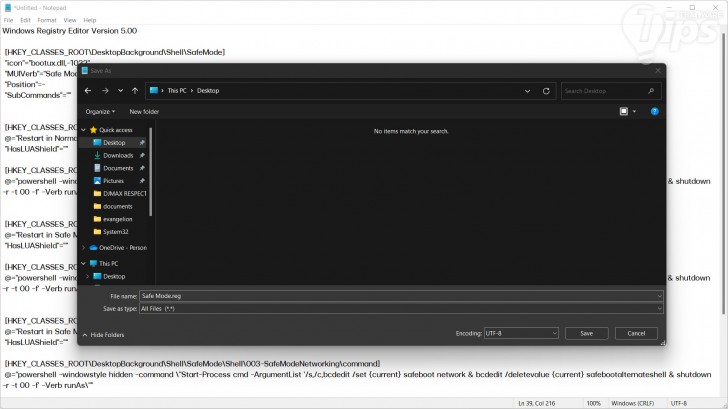Click the Save As dialog resize grip
This screenshot has width=728, height=409.
[663, 343]
